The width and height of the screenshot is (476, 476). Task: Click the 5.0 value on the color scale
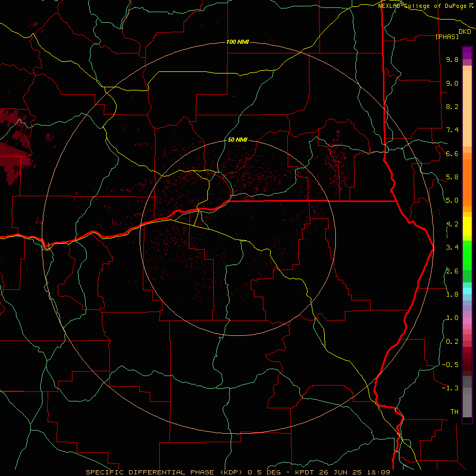click(x=452, y=200)
